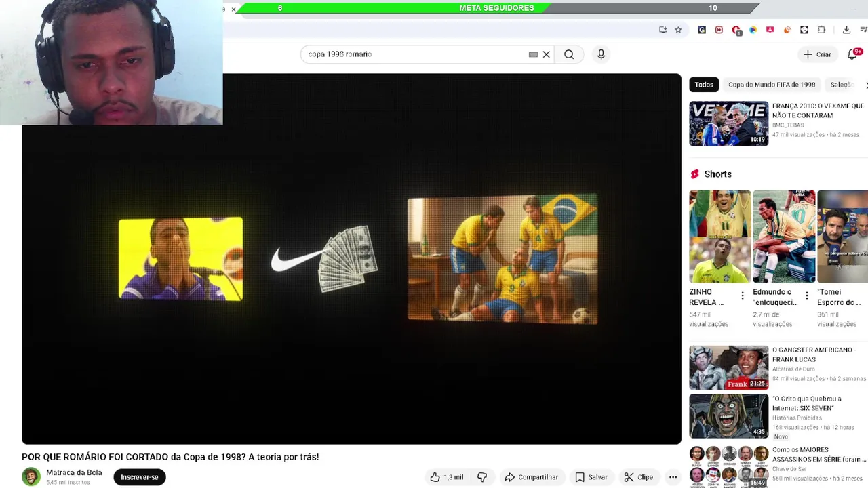Open options menu for Edmundo short
This screenshot has width=868, height=488.
(807, 296)
